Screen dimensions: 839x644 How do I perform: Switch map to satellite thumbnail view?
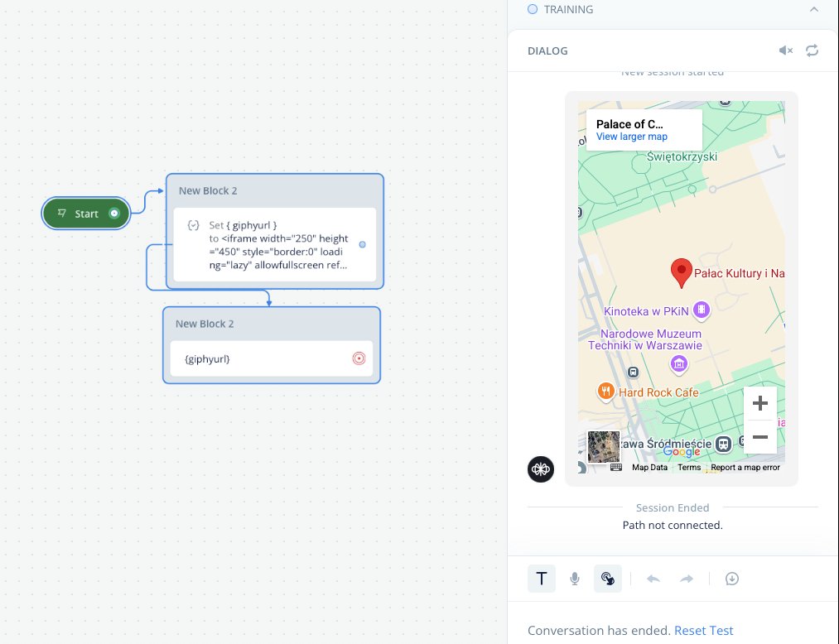click(x=604, y=447)
